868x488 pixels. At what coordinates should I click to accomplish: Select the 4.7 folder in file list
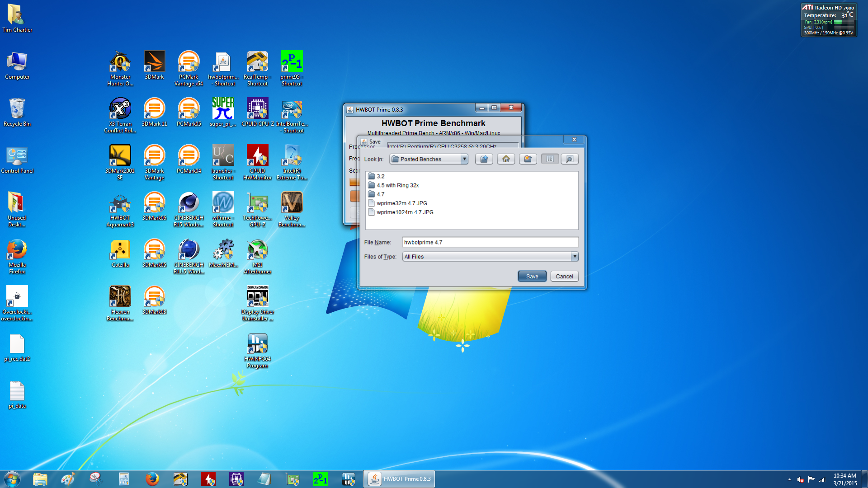coord(377,194)
